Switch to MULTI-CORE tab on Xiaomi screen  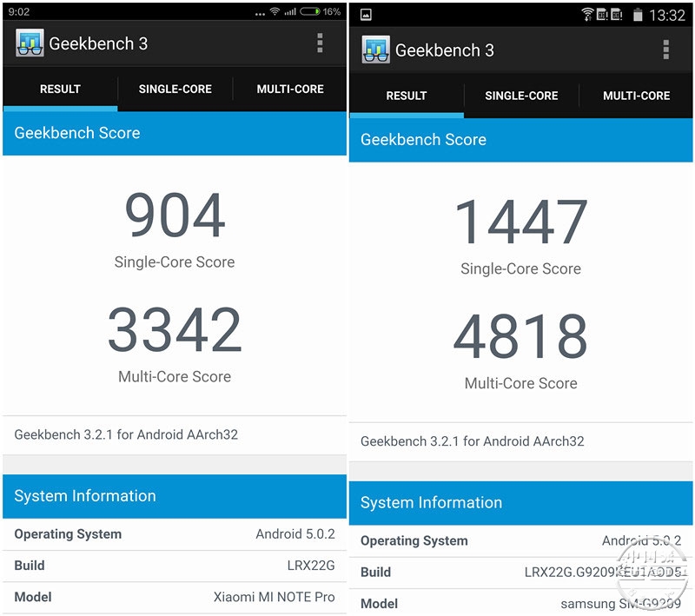click(x=290, y=89)
